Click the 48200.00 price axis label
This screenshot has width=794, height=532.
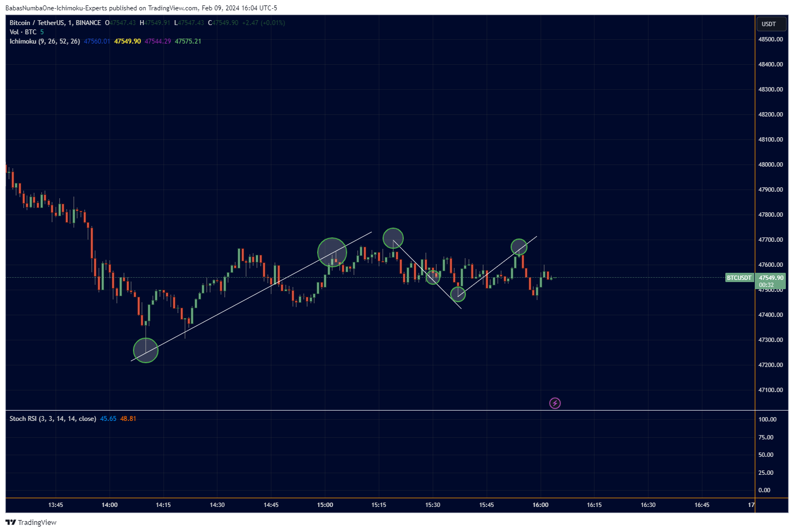pyautogui.click(x=771, y=114)
